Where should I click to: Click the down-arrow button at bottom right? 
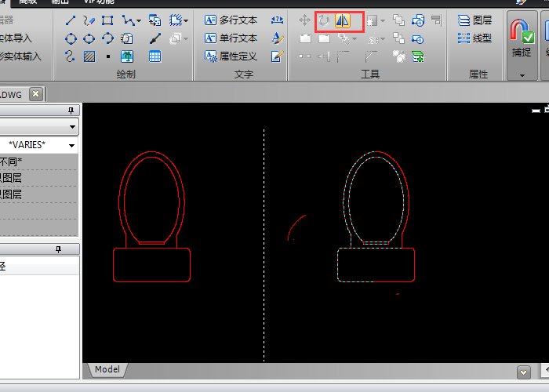click(523, 372)
